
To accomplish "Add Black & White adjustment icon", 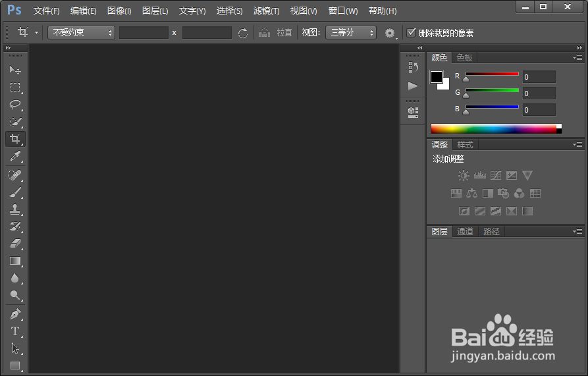I will tap(488, 194).
